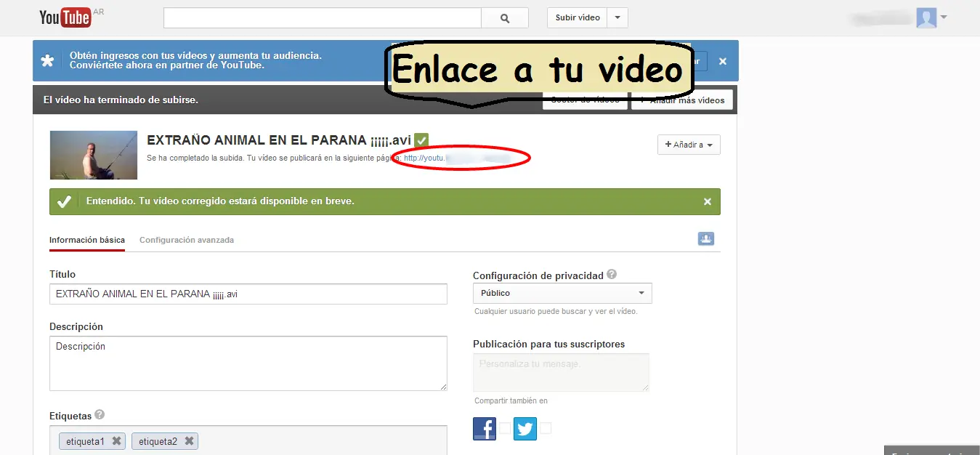Open the http://youtu video link
The width and height of the screenshot is (980, 455).
click(458, 158)
